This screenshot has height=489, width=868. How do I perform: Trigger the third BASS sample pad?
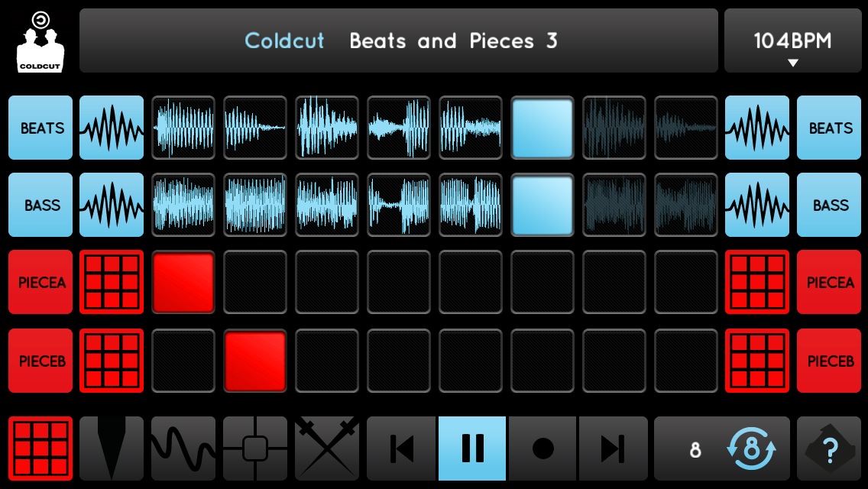click(x=327, y=205)
